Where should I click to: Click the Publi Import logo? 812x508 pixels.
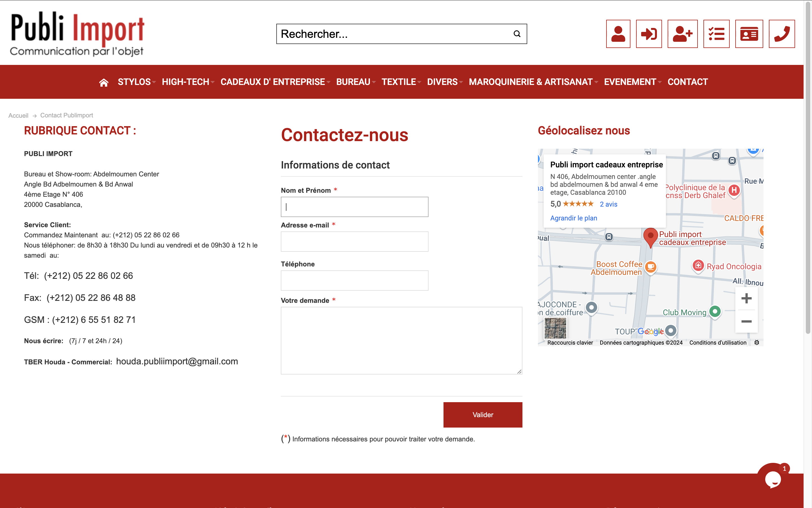click(77, 34)
